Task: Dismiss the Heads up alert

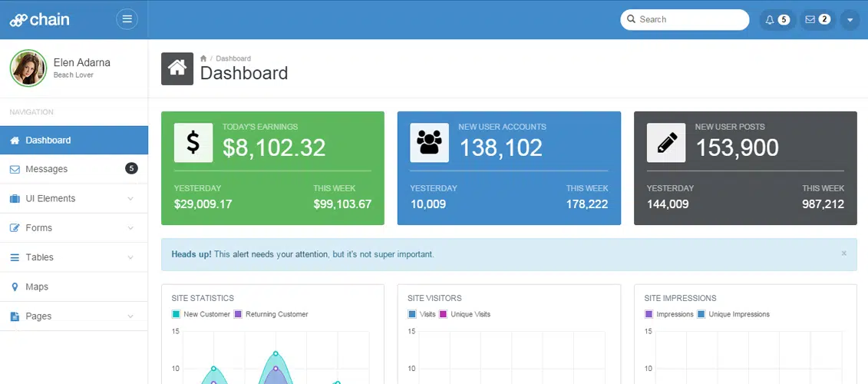Action: tap(843, 253)
